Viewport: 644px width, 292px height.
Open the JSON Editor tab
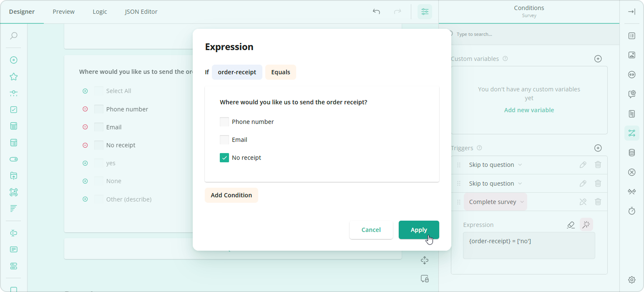pos(141,12)
